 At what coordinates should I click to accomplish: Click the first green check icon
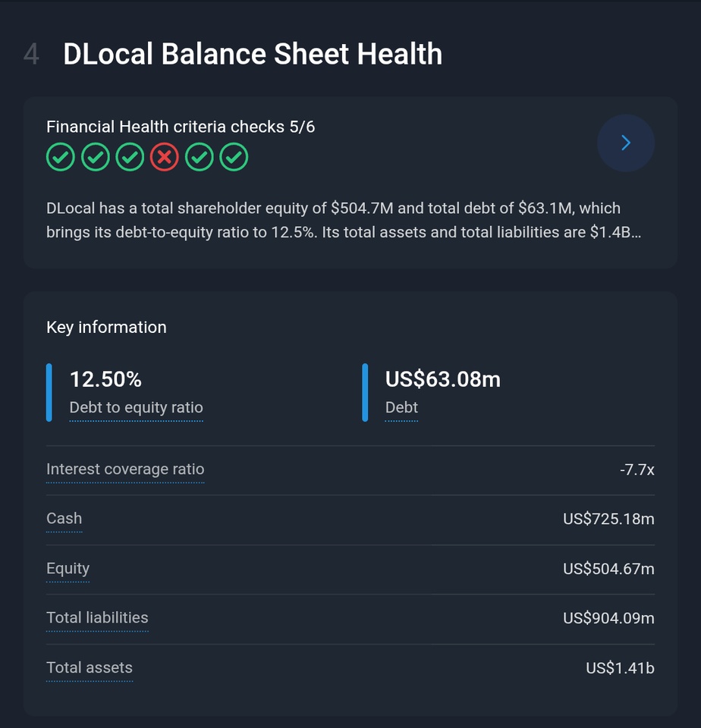pyautogui.click(x=61, y=158)
